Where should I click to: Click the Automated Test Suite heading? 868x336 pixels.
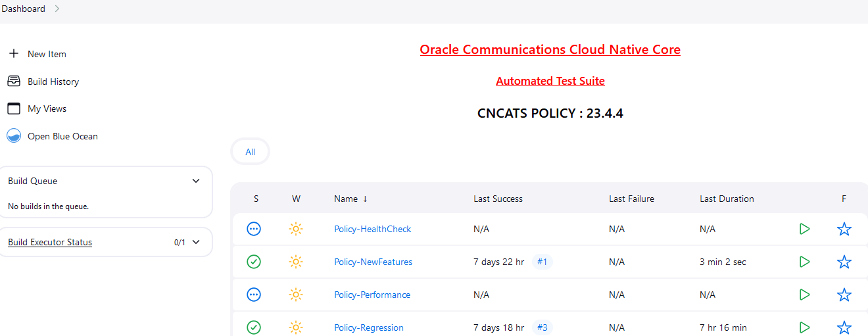(x=550, y=81)
